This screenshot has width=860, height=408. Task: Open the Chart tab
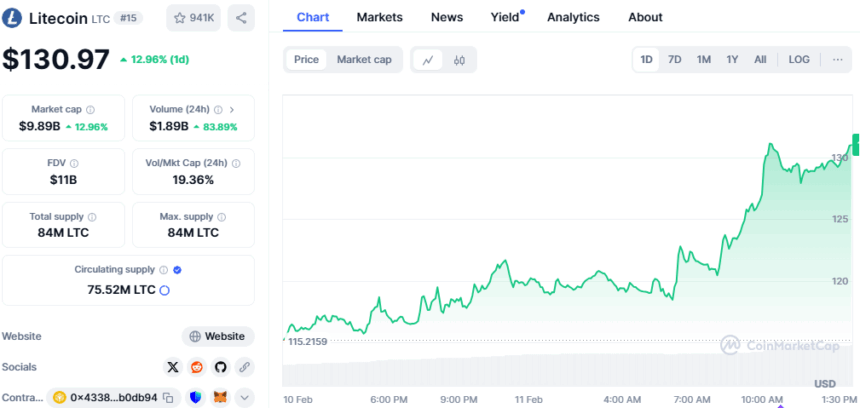[x=313, y=17]
